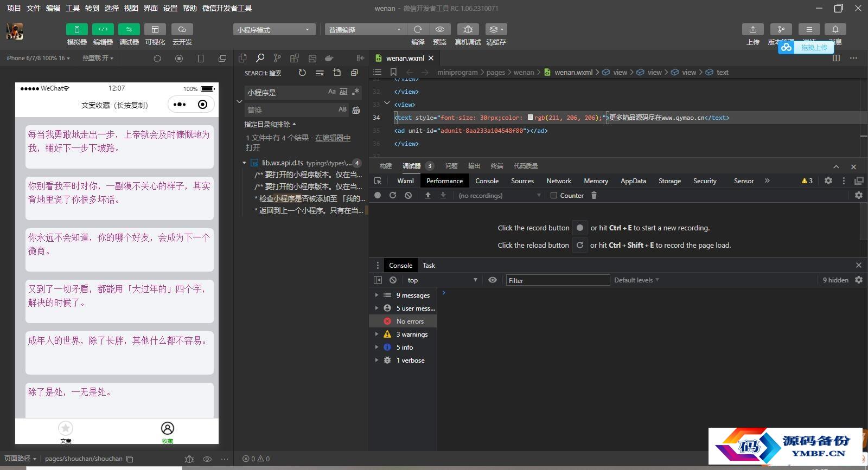Open the 工具 menu

[73, 8]
